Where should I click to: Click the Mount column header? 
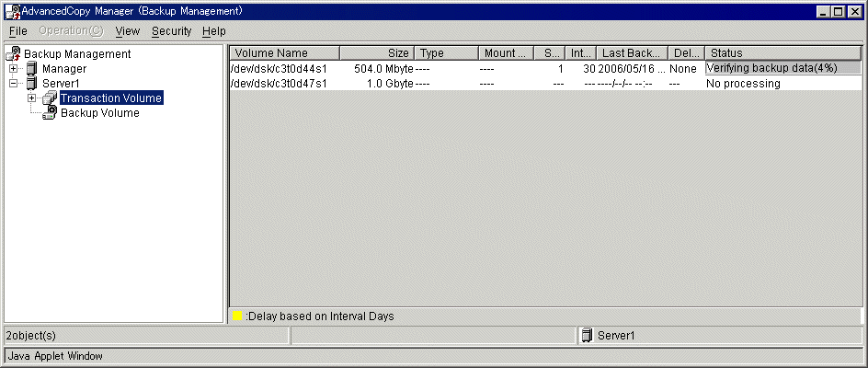(x=506, y=53)
